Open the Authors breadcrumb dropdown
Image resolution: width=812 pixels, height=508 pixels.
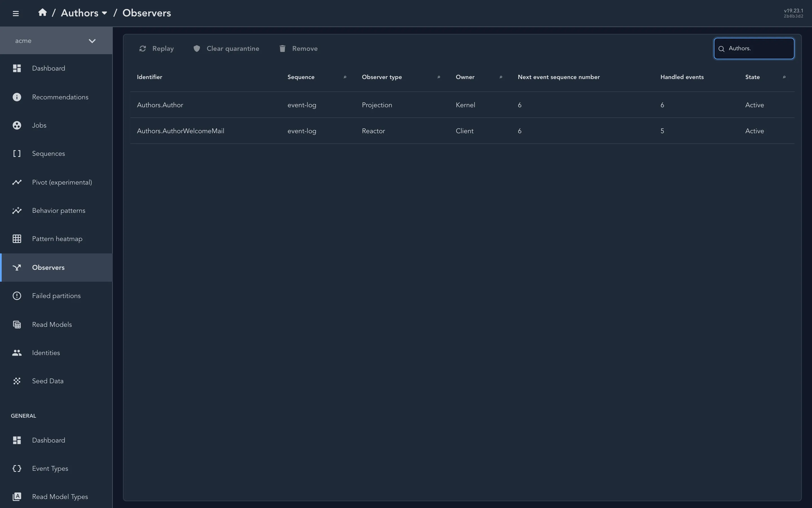pos(84,13)
